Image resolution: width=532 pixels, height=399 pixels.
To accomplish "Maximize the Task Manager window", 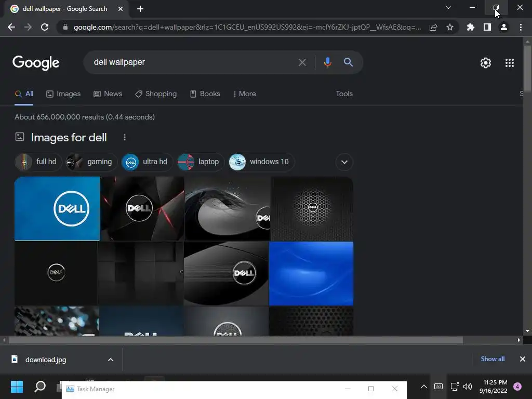I will point(371,389).
